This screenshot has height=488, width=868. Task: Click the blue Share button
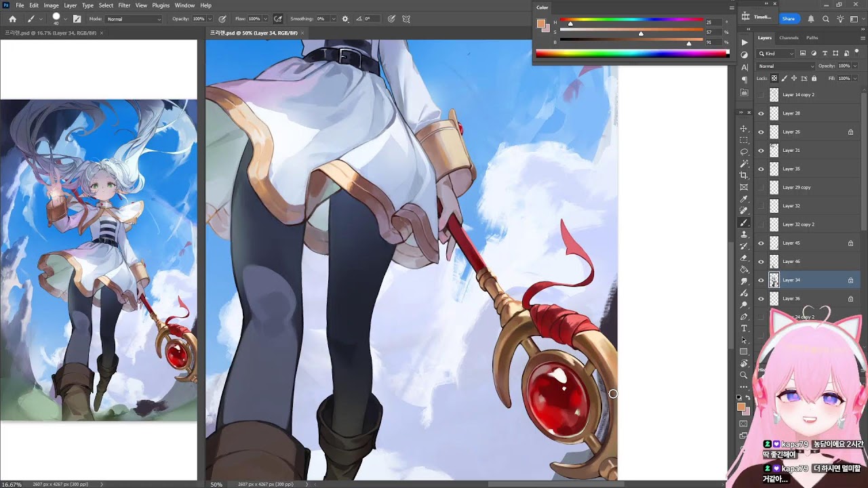click(x=788, y=19)
